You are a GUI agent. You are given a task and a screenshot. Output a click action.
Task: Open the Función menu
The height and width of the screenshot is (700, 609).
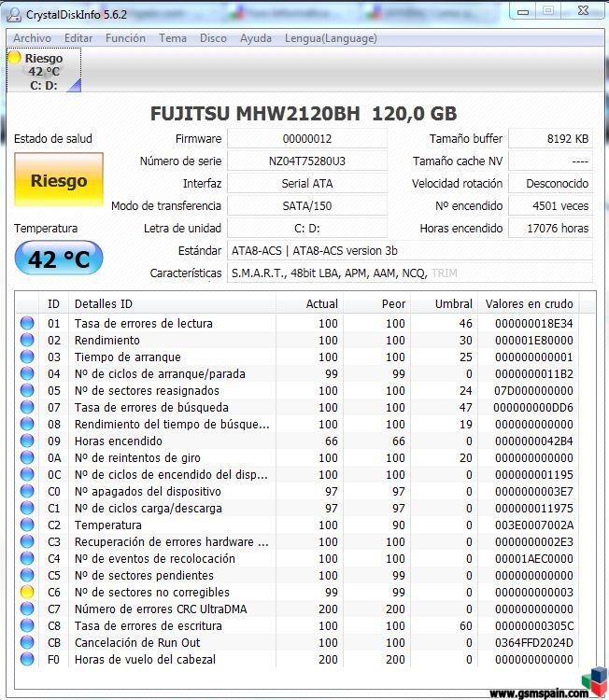(125, 38)
